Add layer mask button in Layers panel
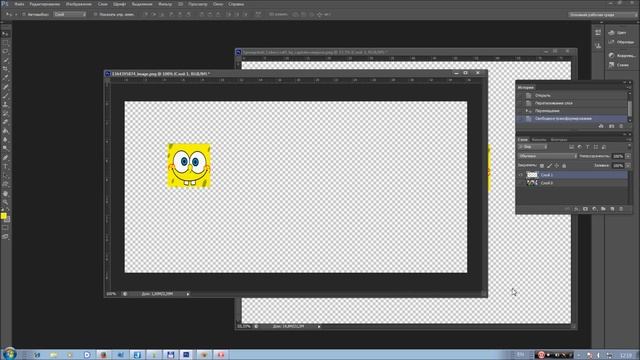 [x=585, y=209]
